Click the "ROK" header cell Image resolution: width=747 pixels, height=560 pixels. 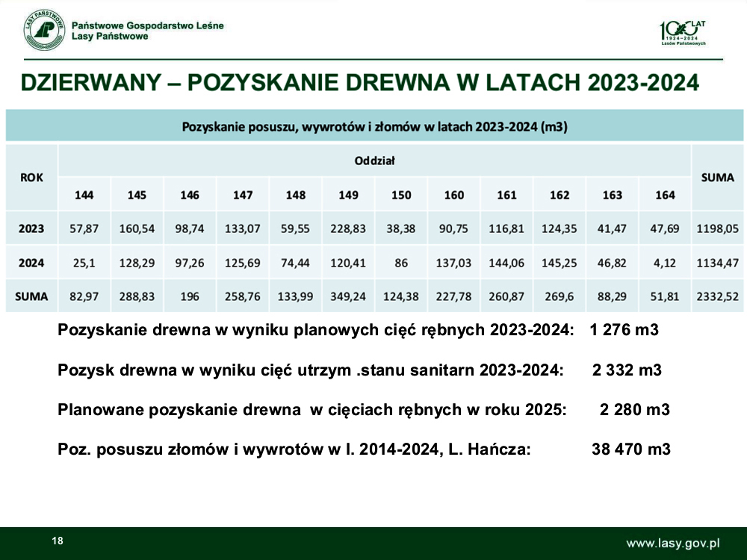tap(31, 178)
